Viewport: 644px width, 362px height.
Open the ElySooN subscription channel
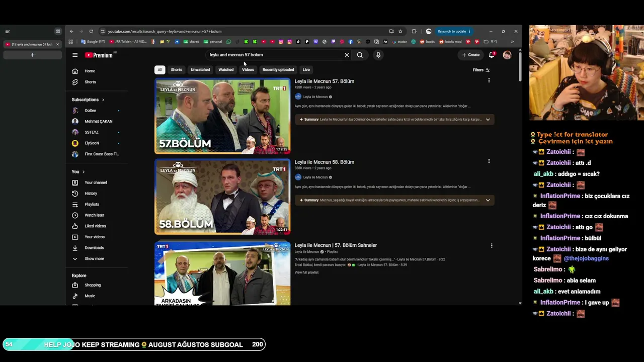pyautogui.click(x=96, y=143)
